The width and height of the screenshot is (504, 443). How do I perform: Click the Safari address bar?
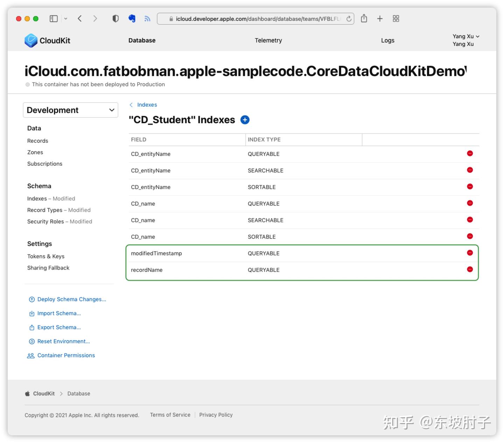click(255, 19)
